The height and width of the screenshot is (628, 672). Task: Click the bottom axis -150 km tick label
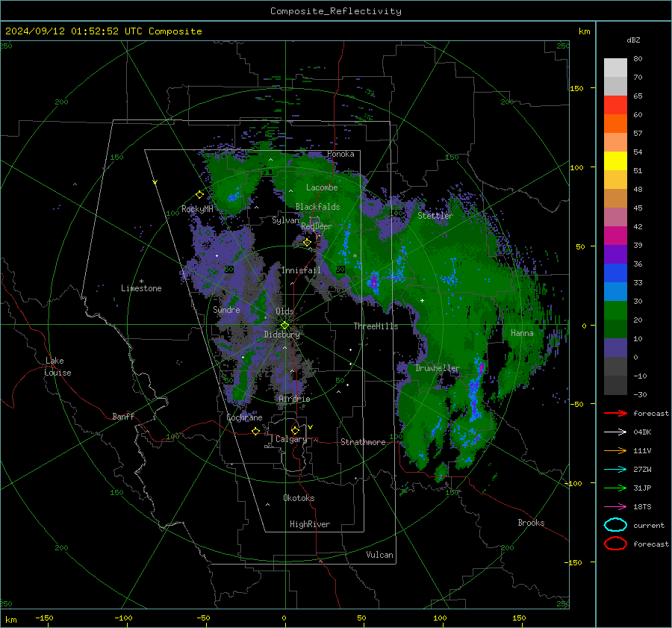[44, 618]
